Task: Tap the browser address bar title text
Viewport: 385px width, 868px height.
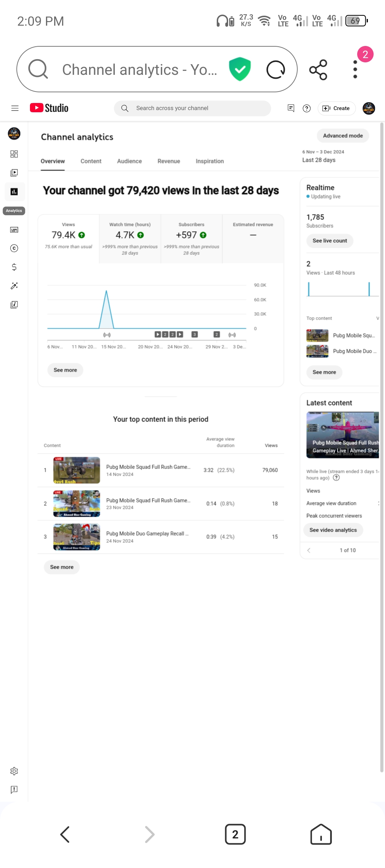Action: coord(139,69)
